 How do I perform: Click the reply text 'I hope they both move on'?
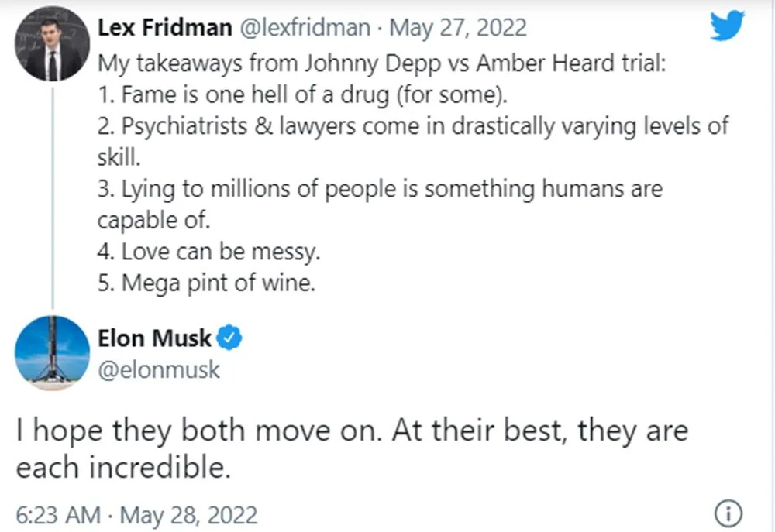point(198,431)
